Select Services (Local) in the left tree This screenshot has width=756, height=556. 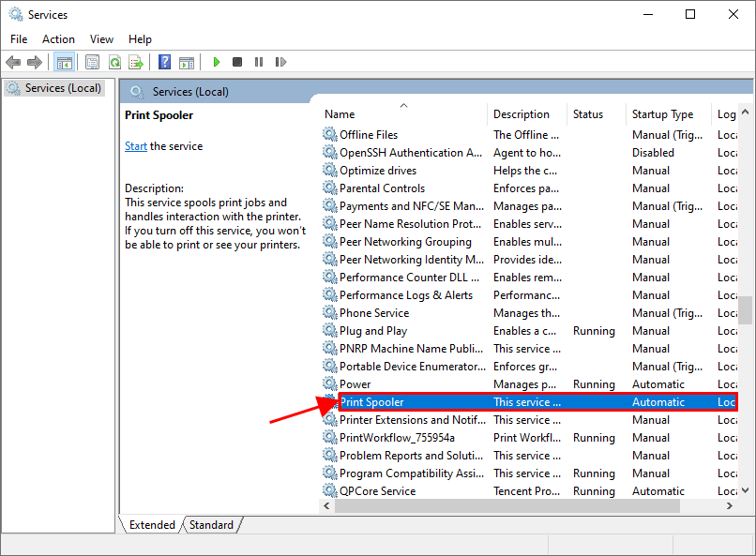point(63,88)
